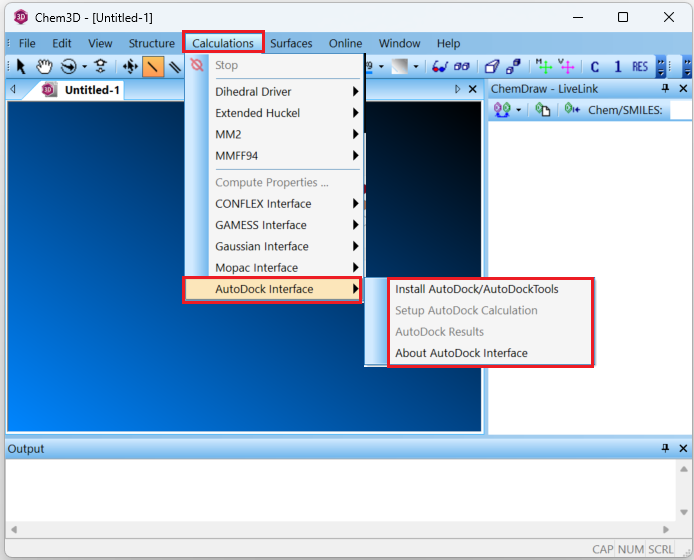Show element symbols with C icon

[x=595, y=67]
